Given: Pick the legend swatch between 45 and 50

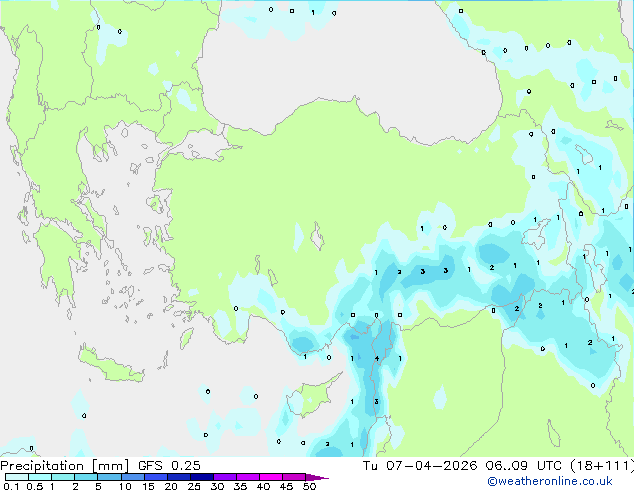Looking at the screenshot, I should coord(294,477).
